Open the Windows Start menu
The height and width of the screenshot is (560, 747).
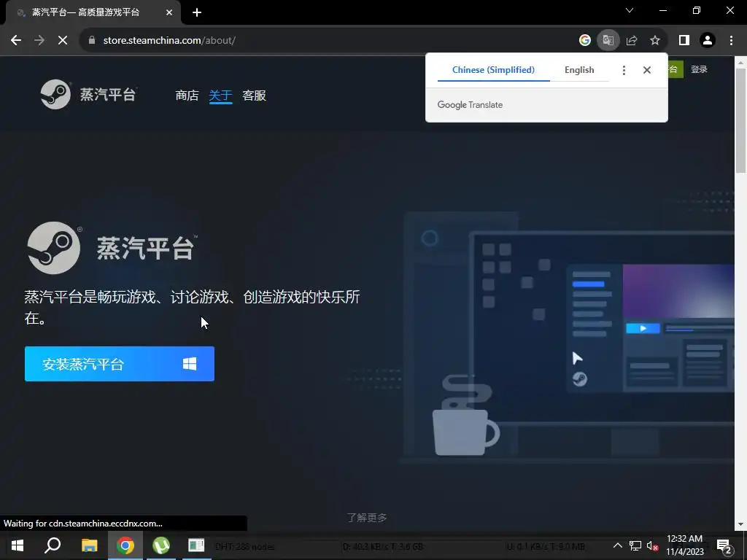pyautogui.click(x=18, y=545)
